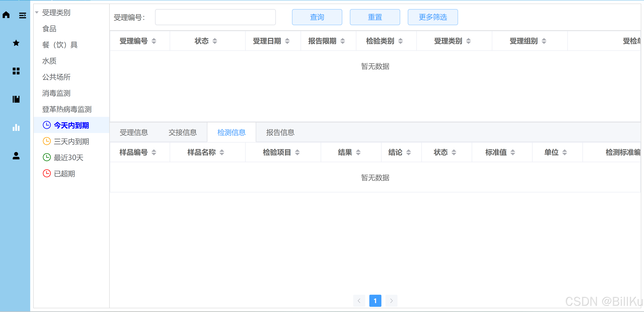Open the star favorites icon
This screenshot has height=312, width=644.
tap(16, 43)
